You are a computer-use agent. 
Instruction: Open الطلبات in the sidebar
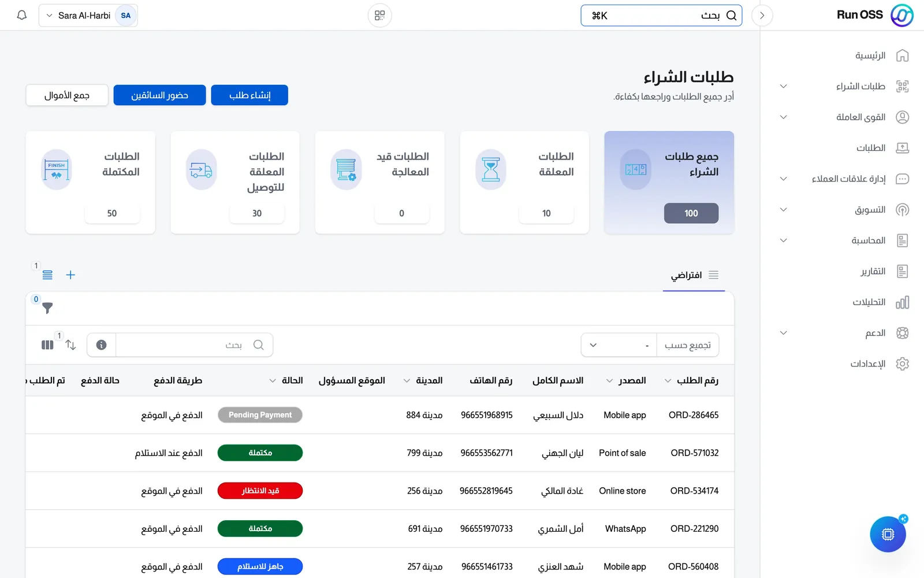pyautogui.click(x=870, y=148)
